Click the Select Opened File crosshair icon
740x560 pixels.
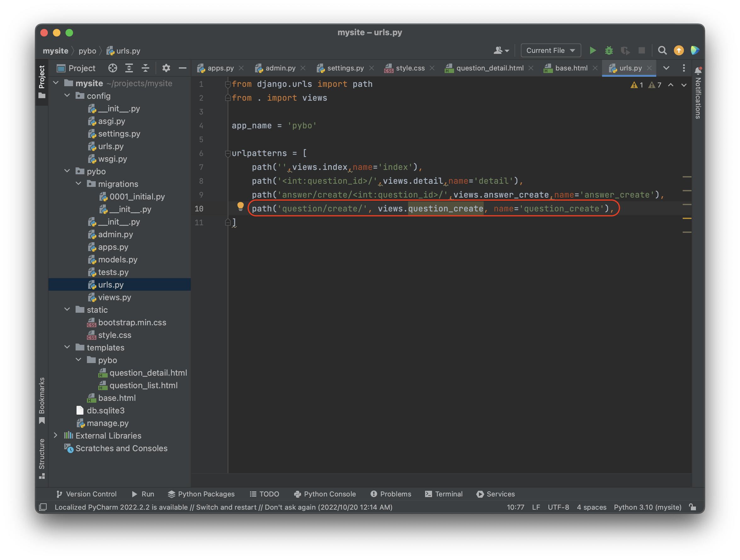click(112, 68)
